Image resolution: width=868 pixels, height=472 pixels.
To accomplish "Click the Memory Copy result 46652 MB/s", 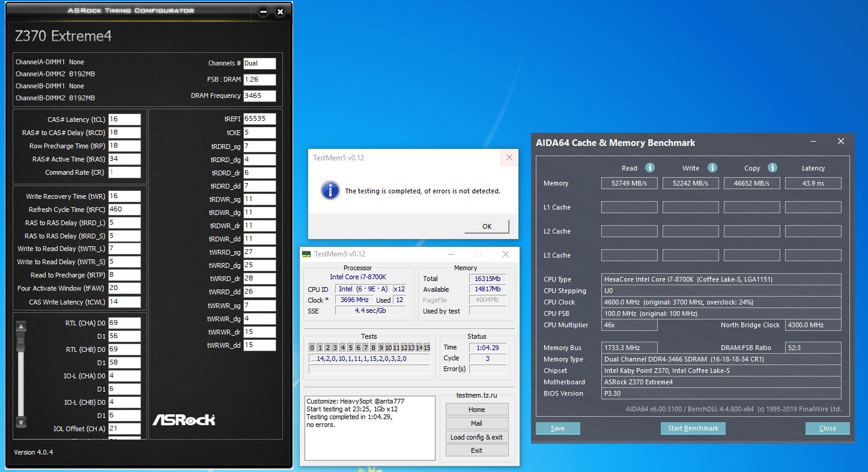I will pos(752,183).
